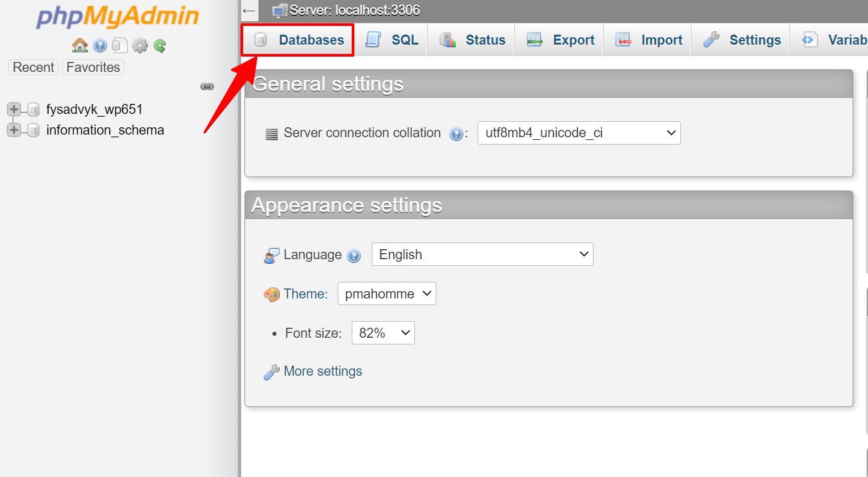Screen dimensions: 868x477
Task: Select the information_schema database in the sidebar
Action: click(105, 130)
